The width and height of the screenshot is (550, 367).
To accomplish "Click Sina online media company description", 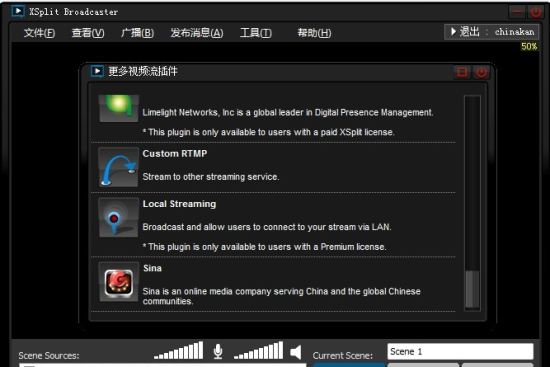I will tap(281, 296).
